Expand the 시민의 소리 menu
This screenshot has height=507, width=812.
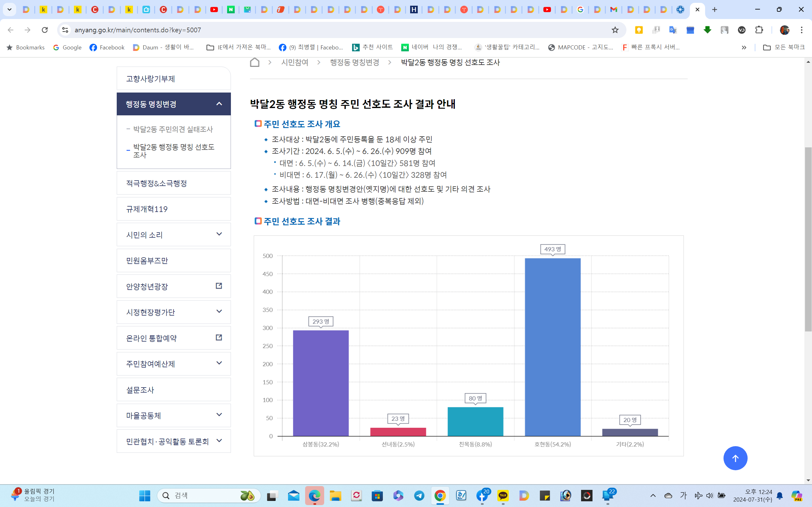219,234
